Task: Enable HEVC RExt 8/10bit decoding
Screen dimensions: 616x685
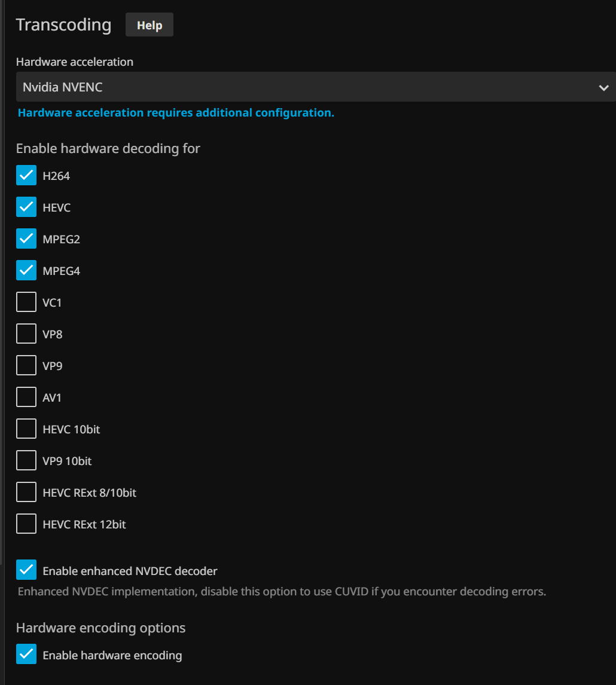Action: pos(26,493)
